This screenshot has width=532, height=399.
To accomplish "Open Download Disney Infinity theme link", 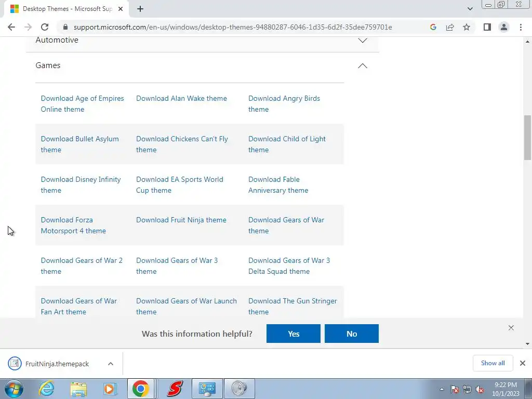I will [x=81, y=184].
